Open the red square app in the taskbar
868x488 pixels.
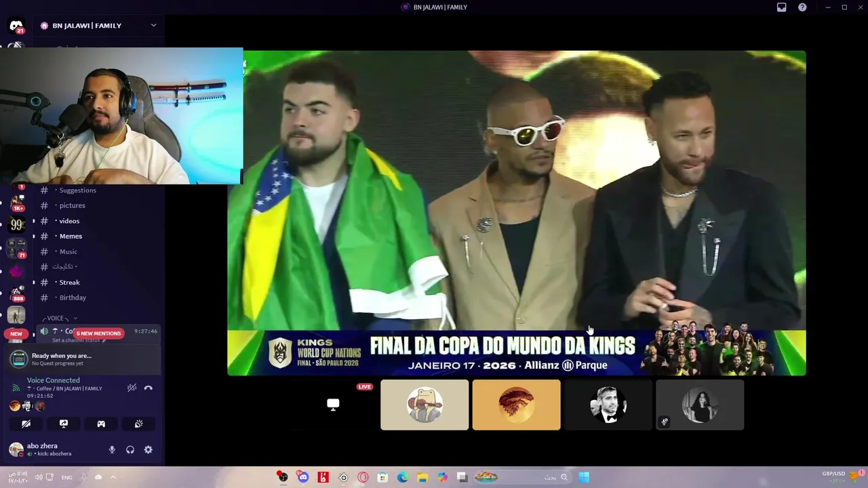tap(323, 477)
